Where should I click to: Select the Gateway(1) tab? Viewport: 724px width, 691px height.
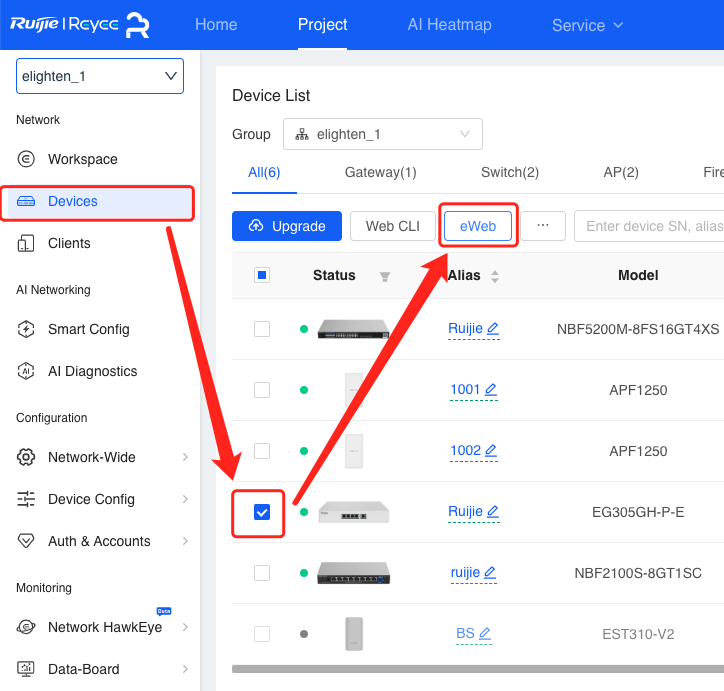[x=381, y=173]
